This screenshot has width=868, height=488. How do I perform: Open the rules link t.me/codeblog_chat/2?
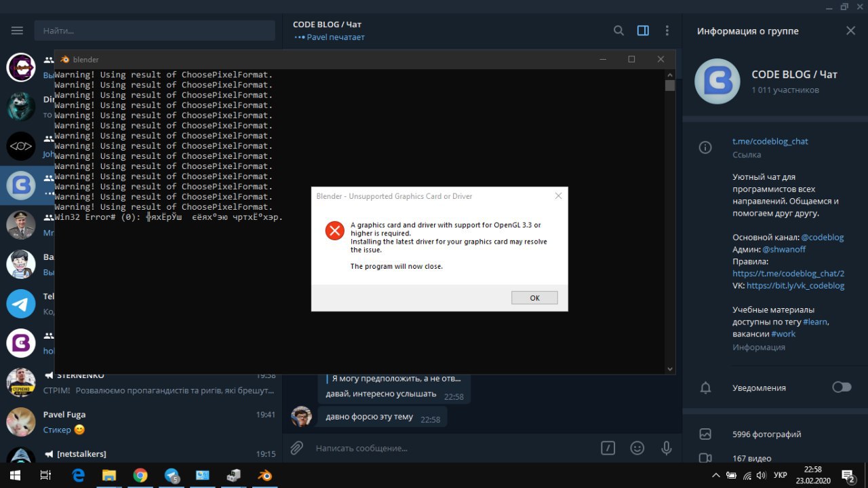coord(788,274)
